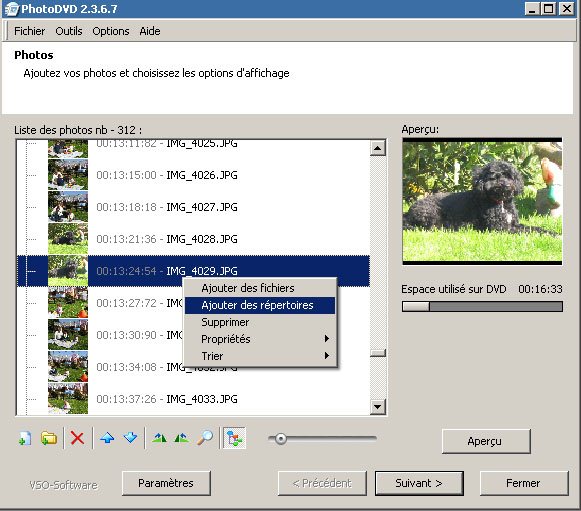This screenshot has width=581, height=511.
Task: Click the Paramètres button
Action: pyautogui.click(x=166, y=483)
